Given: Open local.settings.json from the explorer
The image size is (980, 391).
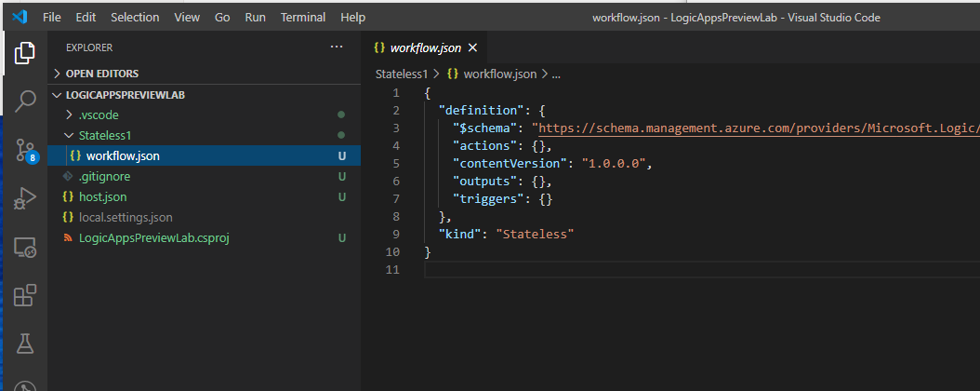Looking at the screenshot, I should coord(205,218).
